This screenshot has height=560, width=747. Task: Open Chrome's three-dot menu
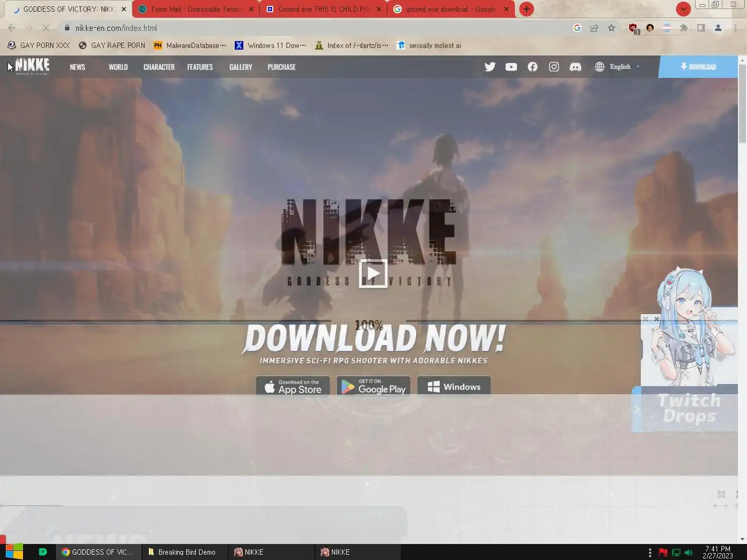pos(735,28)
